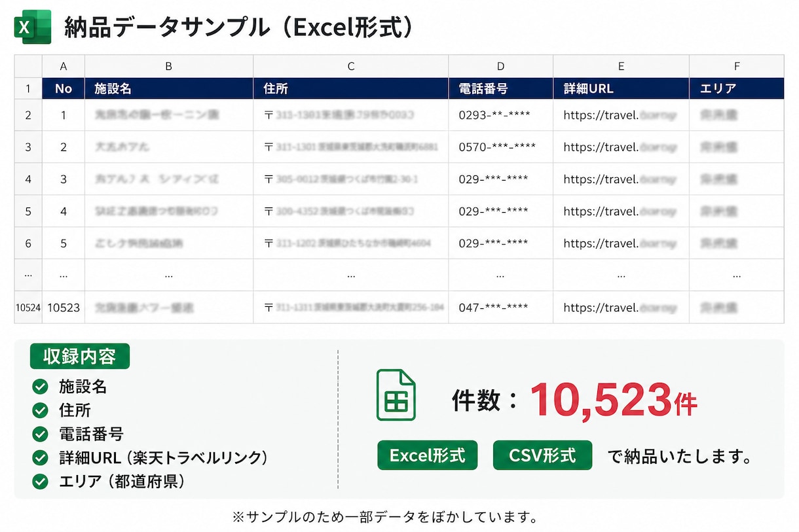Click the 収録内容 green label
Screen dimensions: 799x532
[x=80, y=356]
